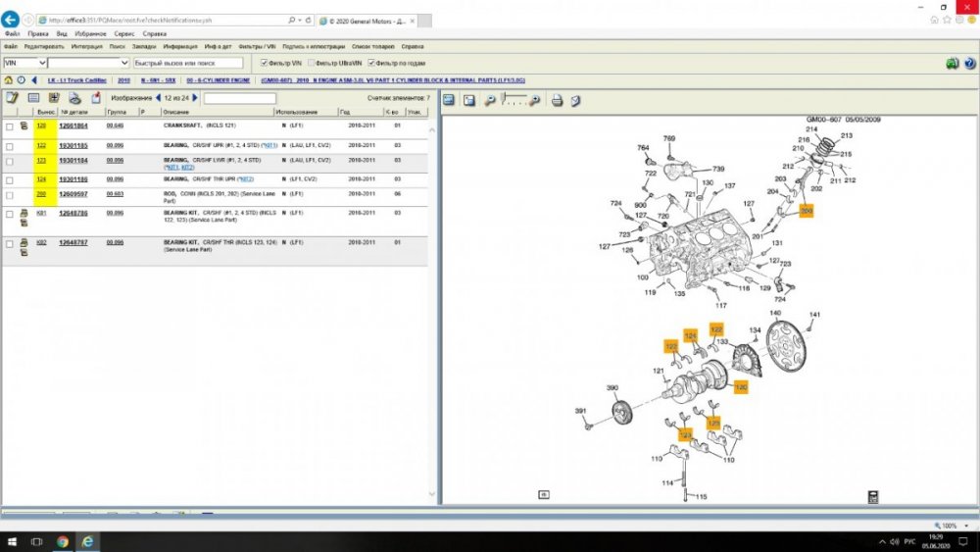Open part number 12609597 link
Screen dimensions: 980x552
(x=73, y=194)
